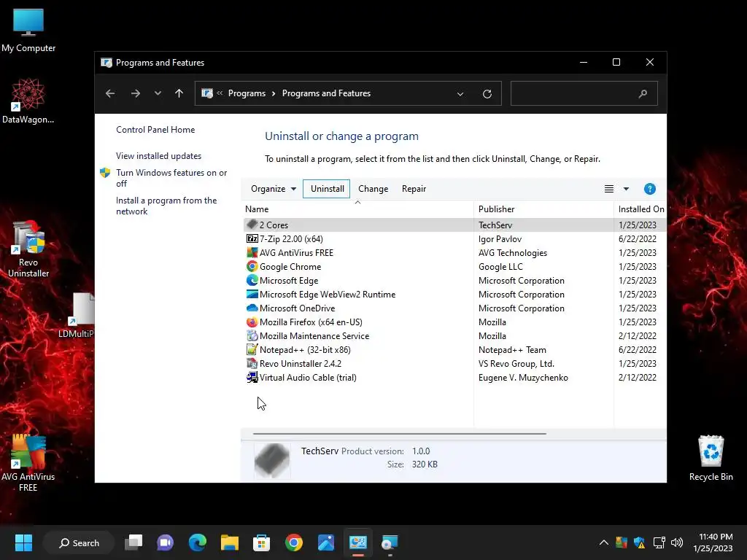
Task: Select Virtual Audio Cable (trial) icon
Action: pyautogui.click(x=252, y=377)
